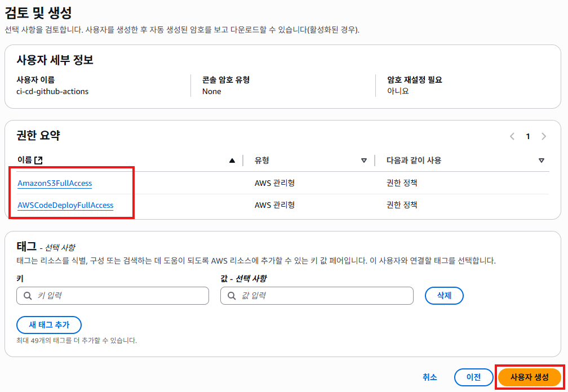Click 권한 정책 in AmazonS3FullAccess row
Viewport: 568px width, 392px height.
coord(402,183)
